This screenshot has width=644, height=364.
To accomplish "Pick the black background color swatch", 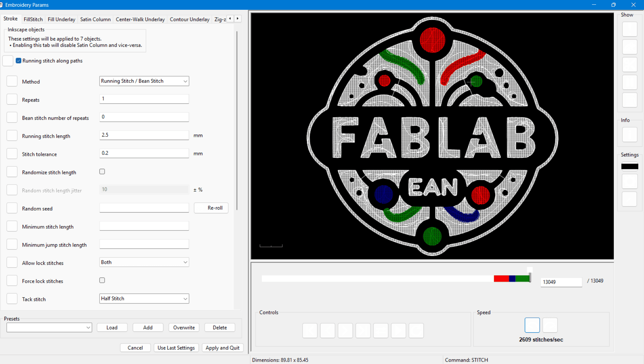I will pyautogui.click(x=629, y=166).
